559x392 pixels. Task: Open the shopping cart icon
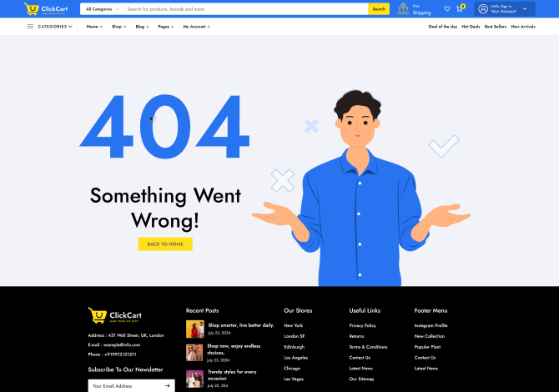[x=460, y=8]
